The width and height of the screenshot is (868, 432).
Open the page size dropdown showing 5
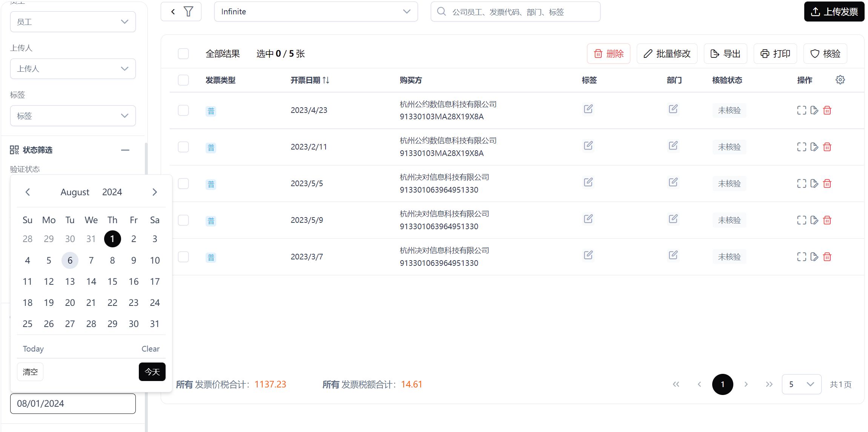coord(801,384)
